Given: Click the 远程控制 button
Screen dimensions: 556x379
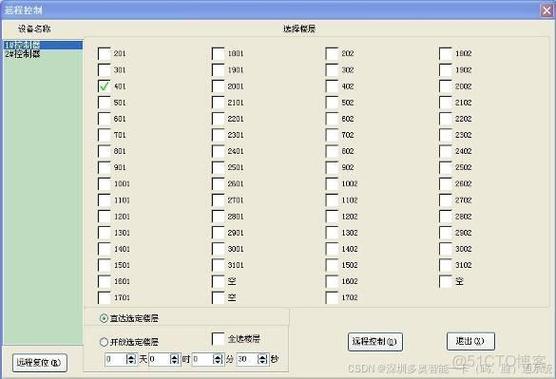Looking at the screenshot, I should (375, 342).
